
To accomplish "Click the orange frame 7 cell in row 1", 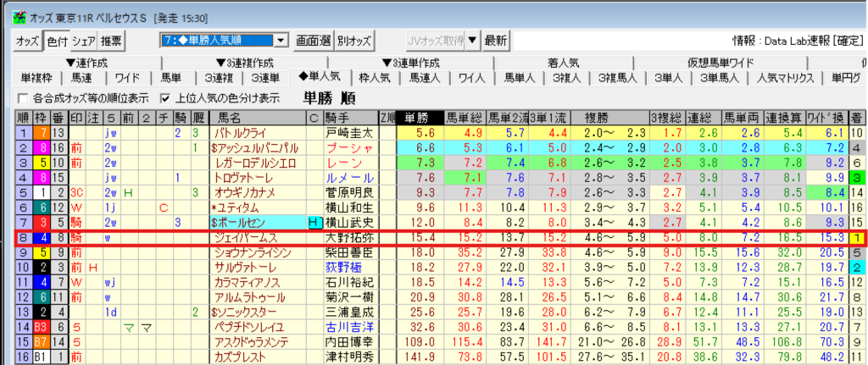I will click(40, 133).
